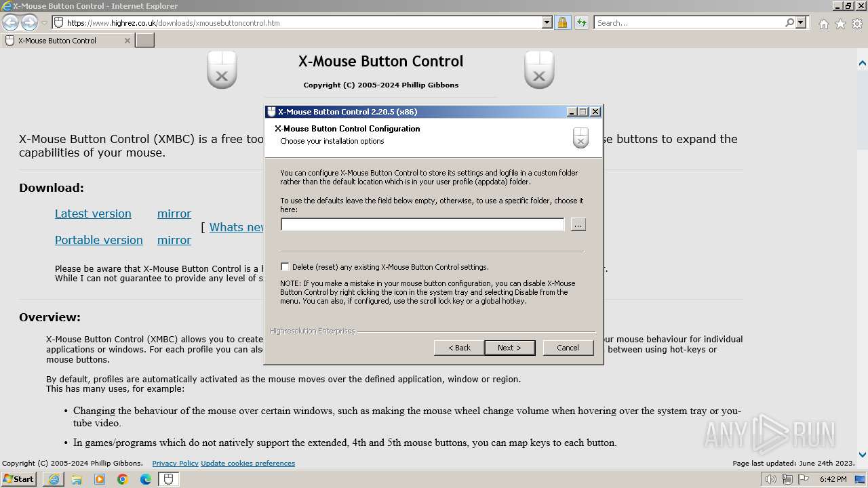Open the address bar history dropdown
This screenshot has height=488, width=868.
pyautogui.click(x=547, y=22)
